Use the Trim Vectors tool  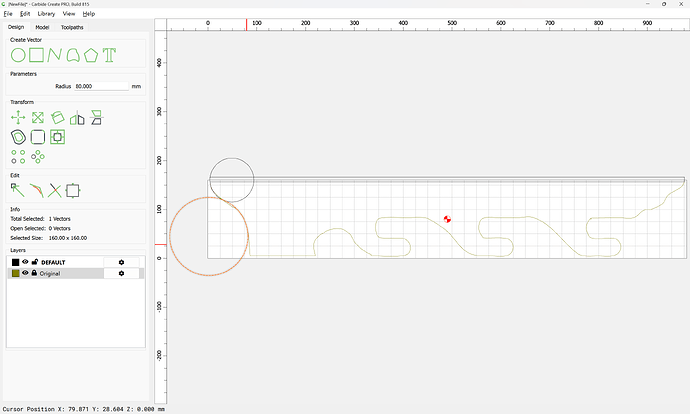click(x=55, y=189)
